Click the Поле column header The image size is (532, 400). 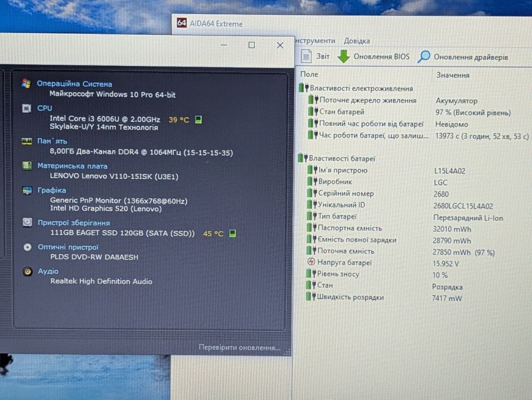pyautogui.click(x=309, y=74)
